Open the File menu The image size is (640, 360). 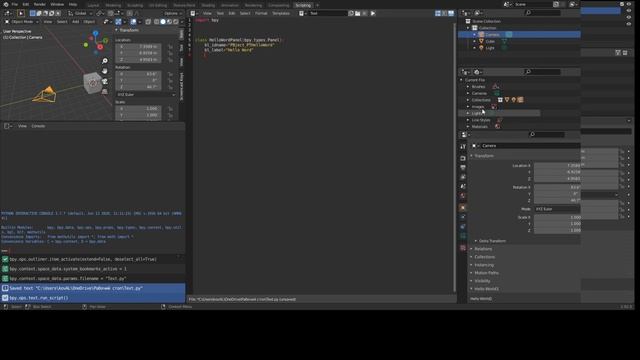pos(15,4)
